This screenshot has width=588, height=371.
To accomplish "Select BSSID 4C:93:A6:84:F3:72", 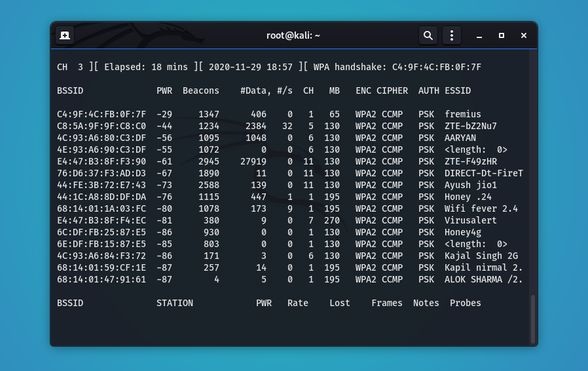I will tap(101, 256).
